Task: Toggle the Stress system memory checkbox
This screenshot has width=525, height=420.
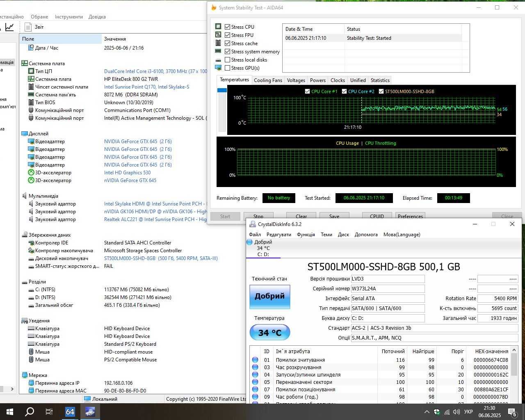Action: [x=227, y=52]
